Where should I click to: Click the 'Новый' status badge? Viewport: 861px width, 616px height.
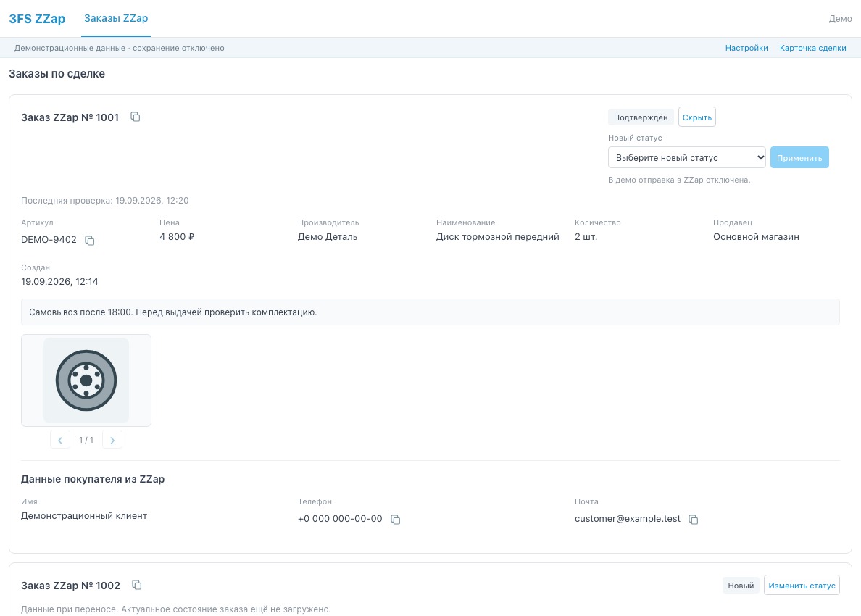coord(741,586)
